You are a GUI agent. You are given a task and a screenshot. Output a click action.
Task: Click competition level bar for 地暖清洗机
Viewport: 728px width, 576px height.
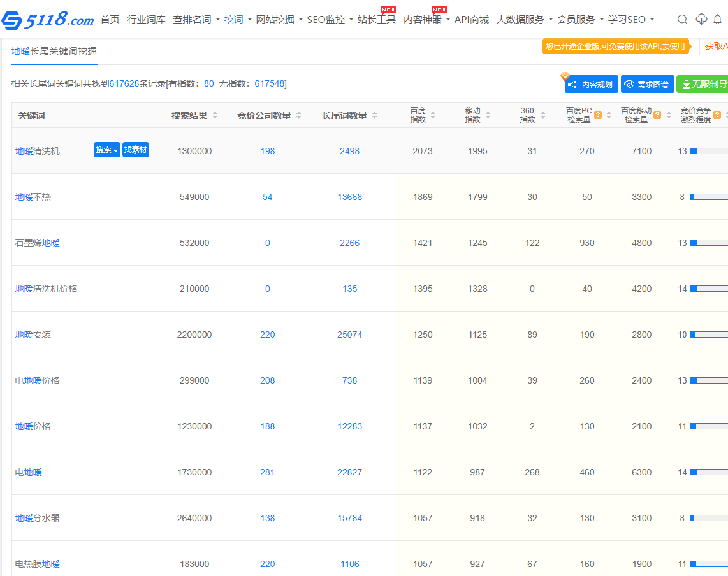pos(708,151)
